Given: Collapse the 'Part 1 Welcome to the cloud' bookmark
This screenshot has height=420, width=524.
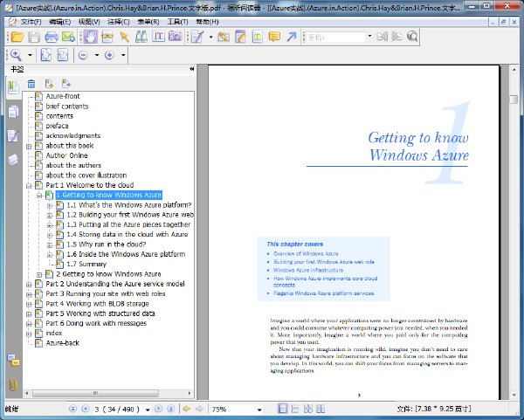Looking at the screenshot, I should click(x=29, y=186).
